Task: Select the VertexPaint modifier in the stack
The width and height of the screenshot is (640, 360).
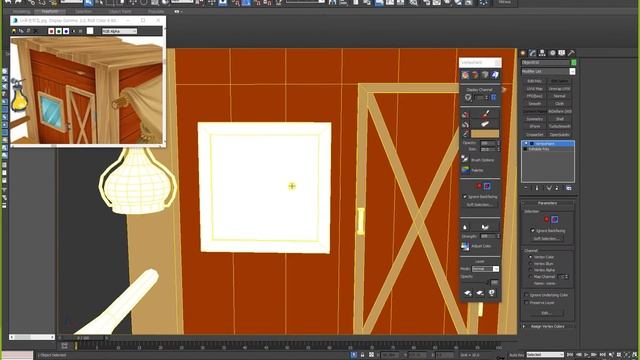Action: (x=548, y=144)
